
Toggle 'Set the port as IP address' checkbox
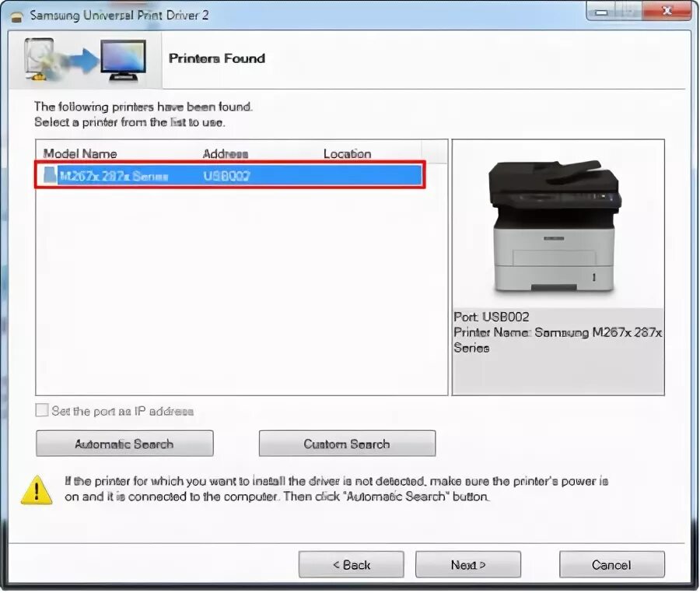[41, 410]
